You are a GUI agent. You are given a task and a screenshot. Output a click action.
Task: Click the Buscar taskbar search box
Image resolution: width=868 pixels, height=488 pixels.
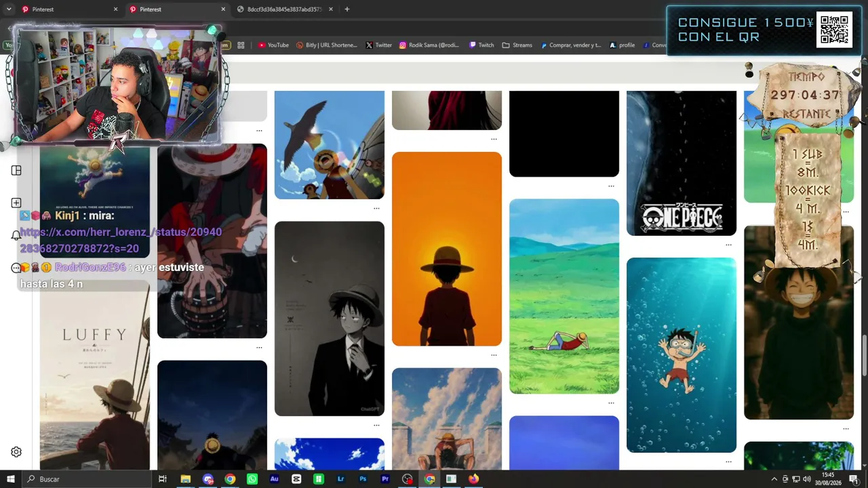pyautogui.click(x=87, y=479)
